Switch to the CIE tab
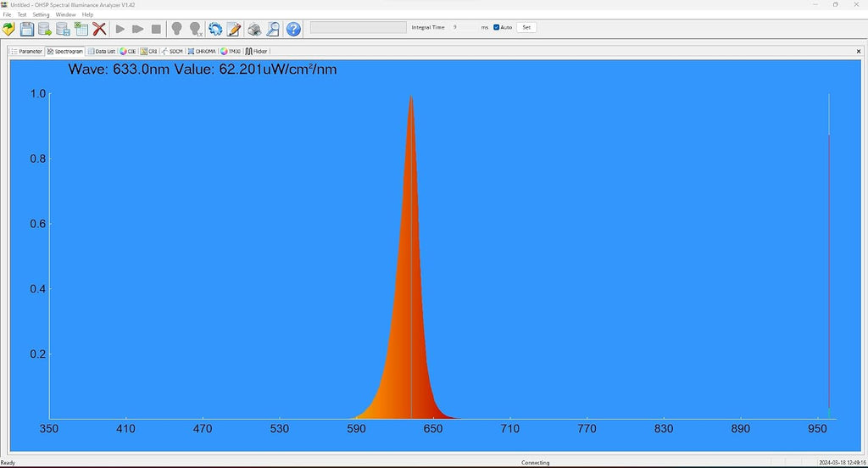The width and height of the screenshot is (868, 468). pyautogui.click(x=128, y=51)
